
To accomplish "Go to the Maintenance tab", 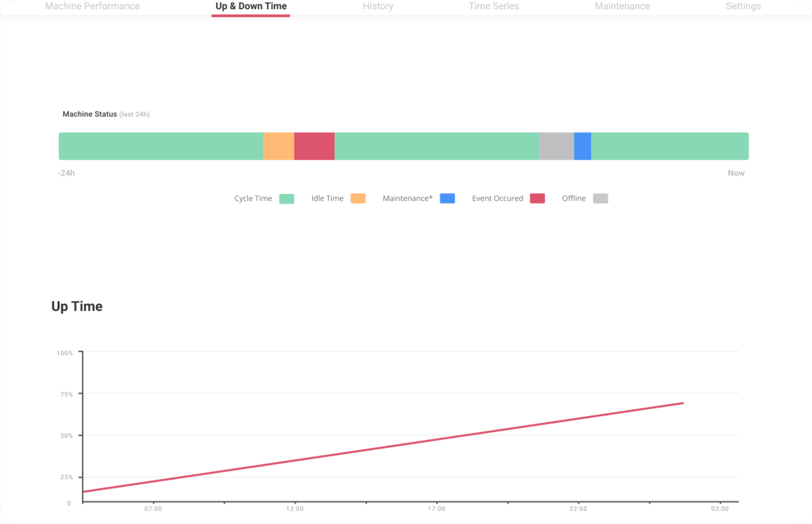I will pyautogui.click(x=622, y=6).
